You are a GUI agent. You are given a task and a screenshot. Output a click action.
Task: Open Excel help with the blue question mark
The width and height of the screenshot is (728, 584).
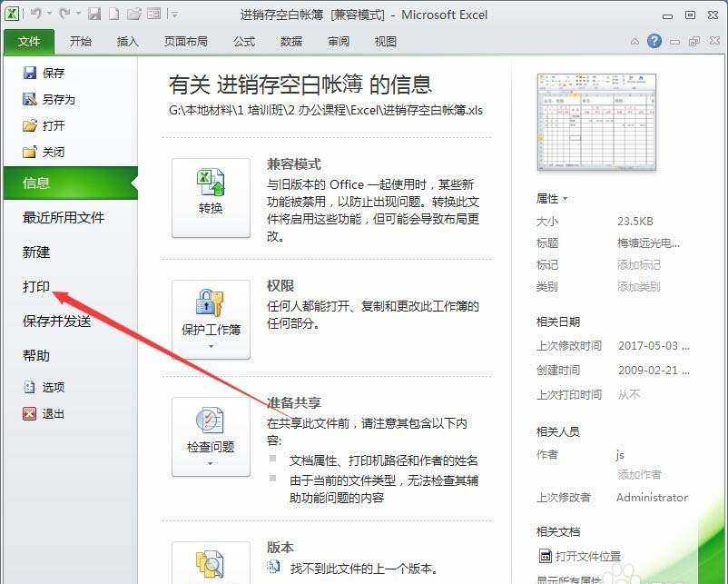654,42
